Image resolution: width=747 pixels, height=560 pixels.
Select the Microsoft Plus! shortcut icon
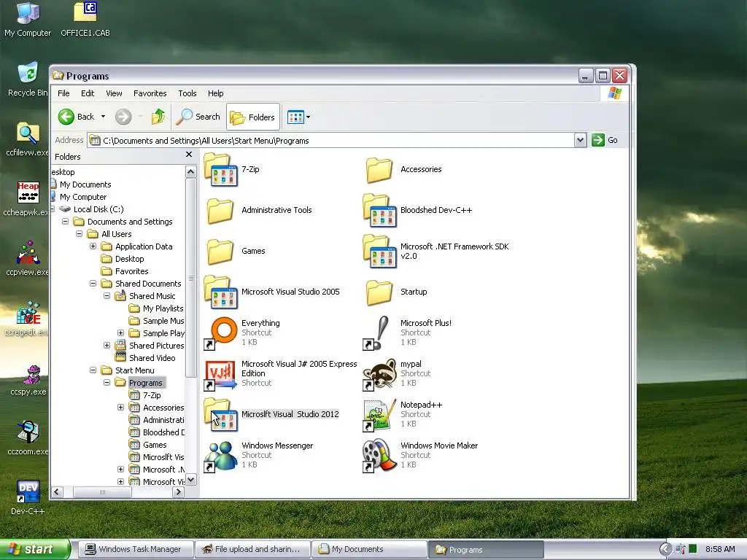tap(379, 332)
